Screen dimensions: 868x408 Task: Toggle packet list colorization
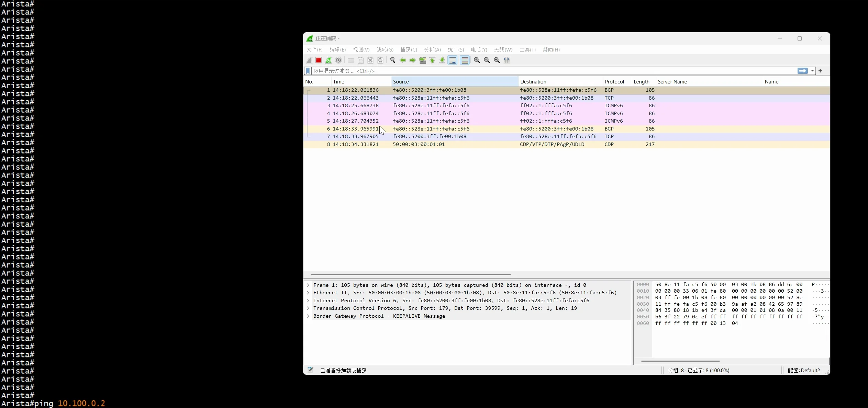tap(465, 60)
